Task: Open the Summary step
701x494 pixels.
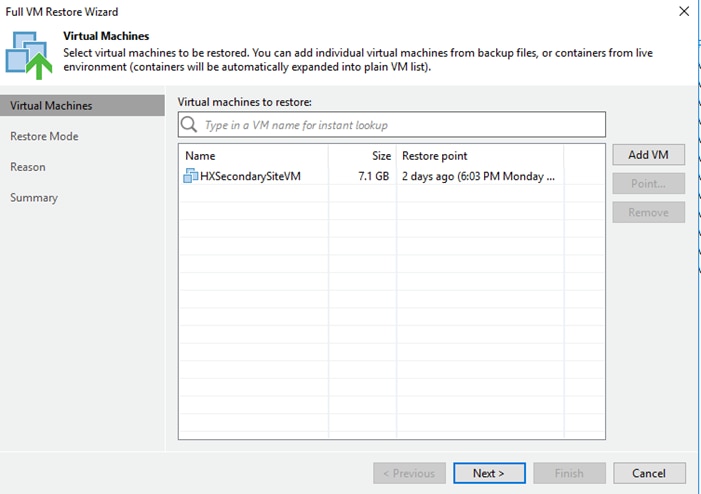Action: (x=34, y=198)
